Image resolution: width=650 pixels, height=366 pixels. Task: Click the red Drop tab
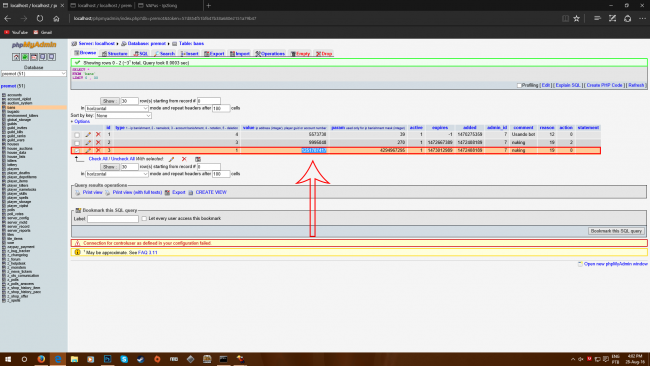tap(324, 54)
